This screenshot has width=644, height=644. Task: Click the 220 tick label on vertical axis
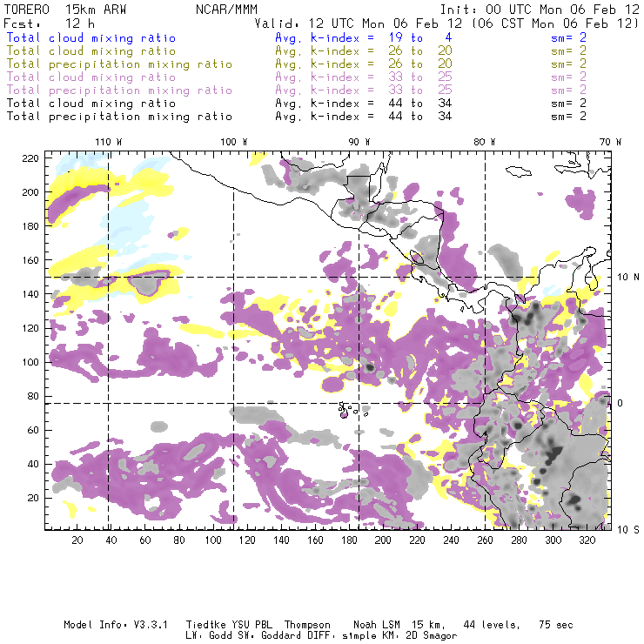[31, 158]
